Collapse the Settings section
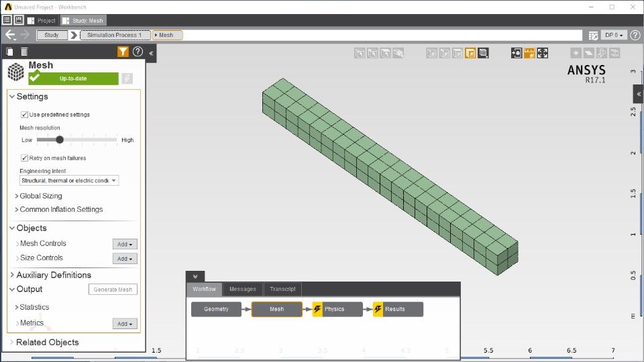 pyautogui.click(x=12, y=97)
